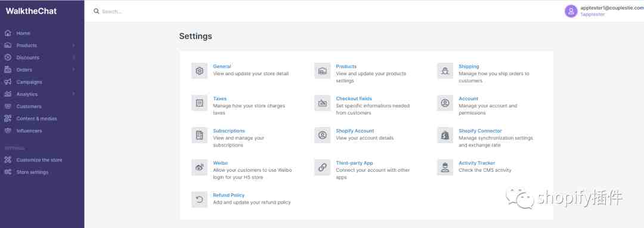Click the Taxes icon tile
The width and height of the screenshot is (644, 228).
coord(199,103)
